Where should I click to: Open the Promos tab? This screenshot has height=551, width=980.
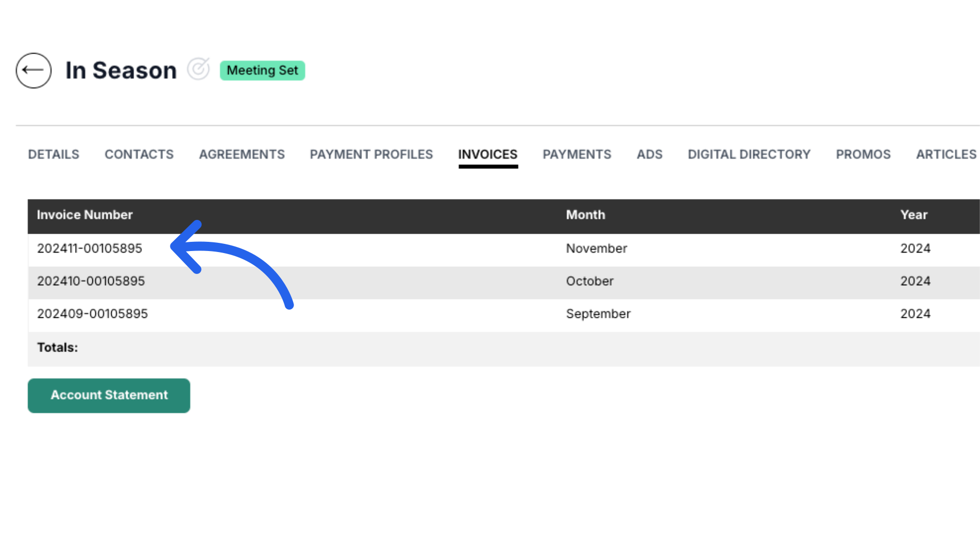pos(863,154)
